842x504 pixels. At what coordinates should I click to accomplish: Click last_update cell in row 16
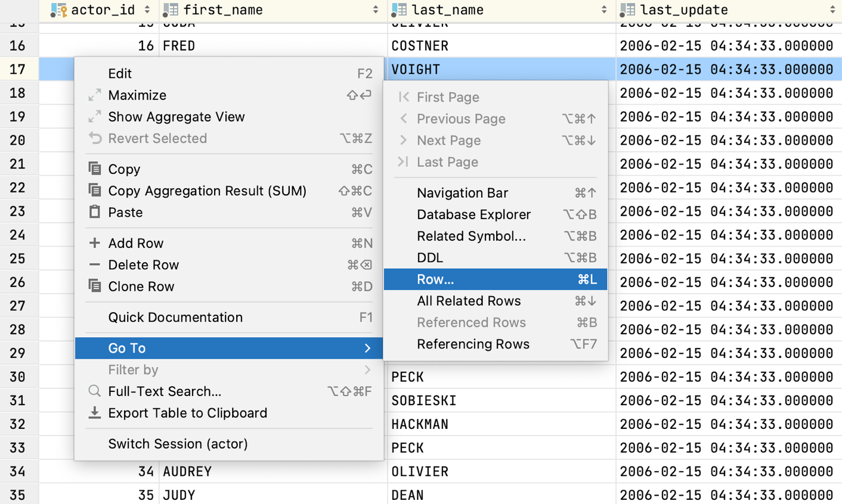(729, 45)
